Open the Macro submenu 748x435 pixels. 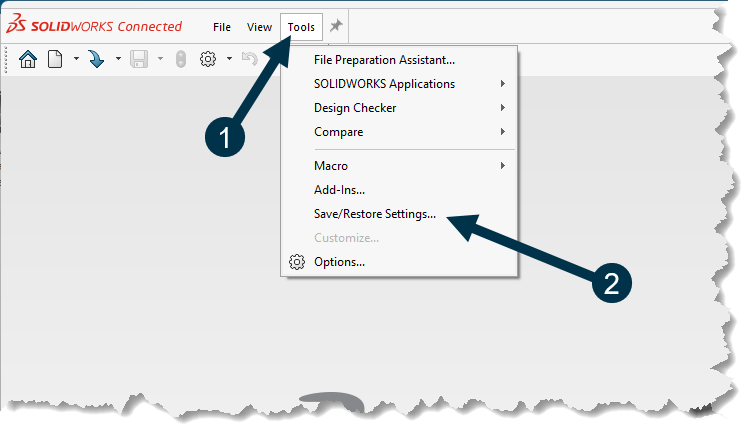pyautogui.click(x=399, y=166)
